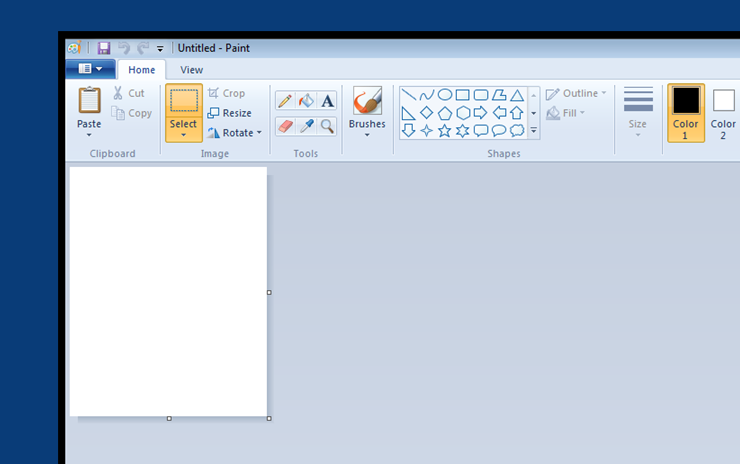Choose the Line shape
This screenshot has width=740, height=464.
click(409, 95)
